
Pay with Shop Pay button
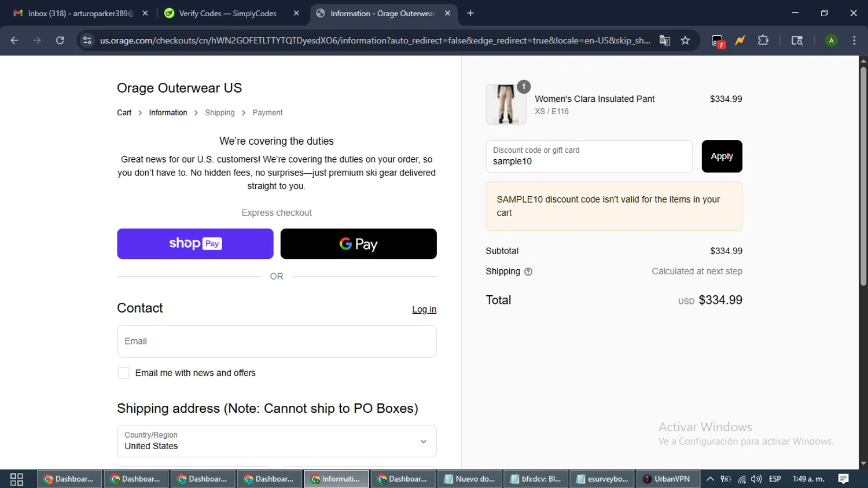195,244
